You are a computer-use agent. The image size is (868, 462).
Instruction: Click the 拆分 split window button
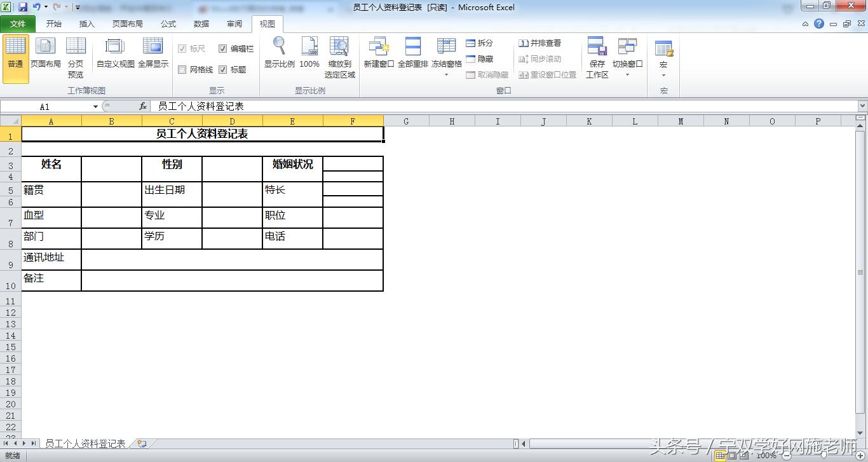tap(479, 43)
